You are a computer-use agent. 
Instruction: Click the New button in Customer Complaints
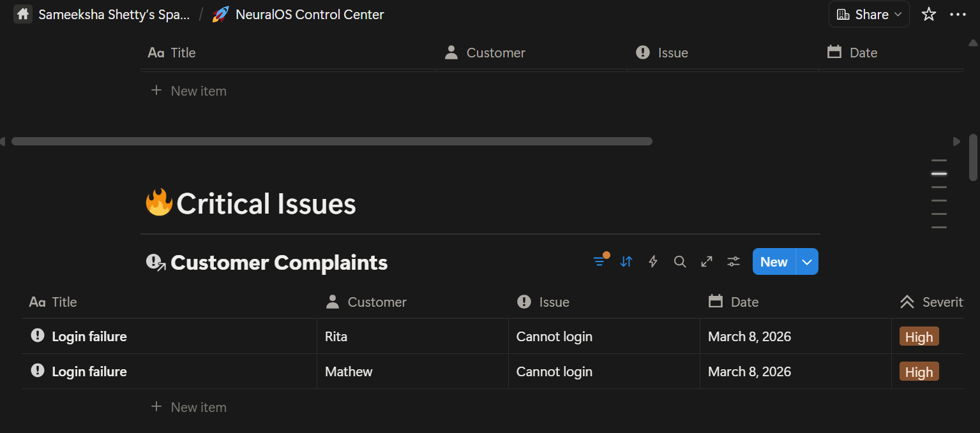774,261
